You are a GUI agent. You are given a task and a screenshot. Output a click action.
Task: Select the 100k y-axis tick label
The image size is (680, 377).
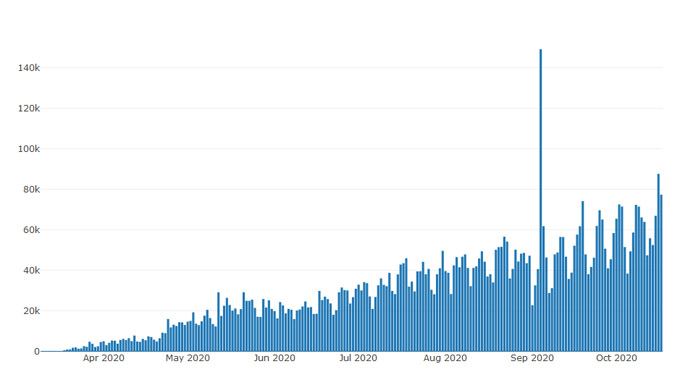pos(29,149)
